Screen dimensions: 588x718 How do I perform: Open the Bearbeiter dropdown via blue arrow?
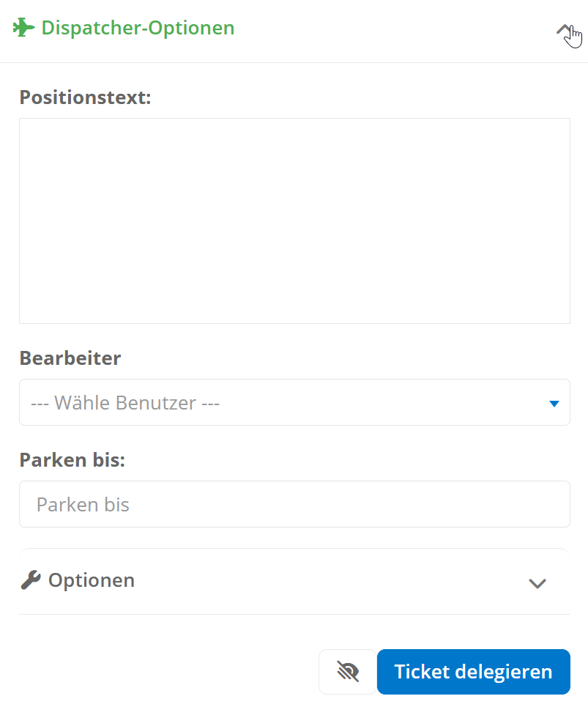554,404
